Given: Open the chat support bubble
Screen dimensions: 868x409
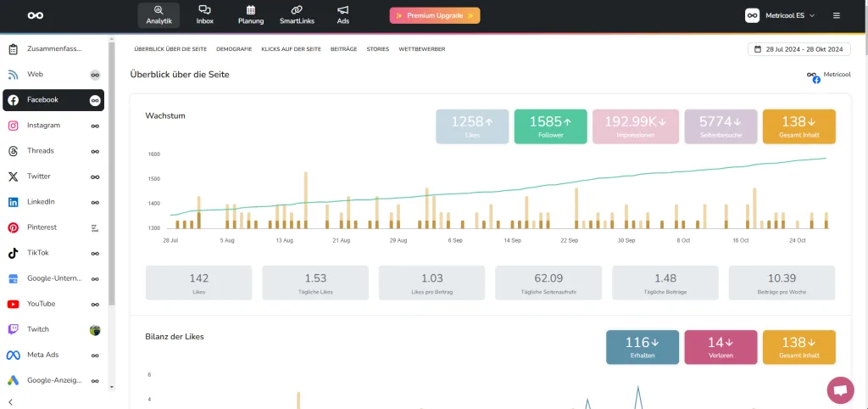Looking at the screenshot, I should tap(840, 390).
